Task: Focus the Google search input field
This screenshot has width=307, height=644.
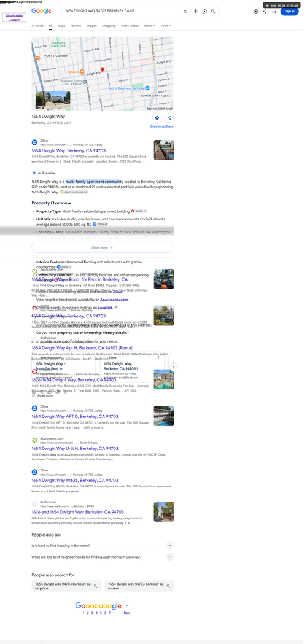Action: [x=123, y=11]
